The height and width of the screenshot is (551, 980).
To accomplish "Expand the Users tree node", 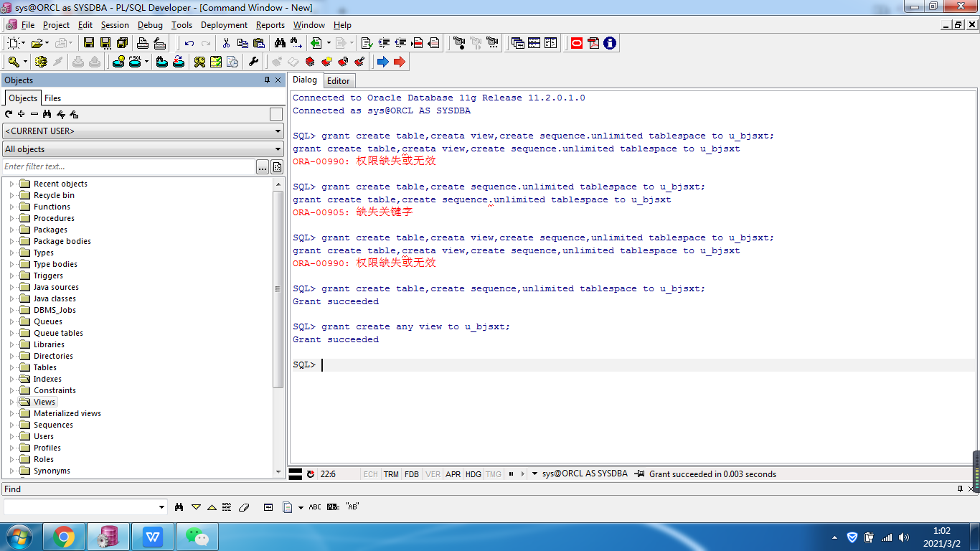I will click(x=11, y=436).
